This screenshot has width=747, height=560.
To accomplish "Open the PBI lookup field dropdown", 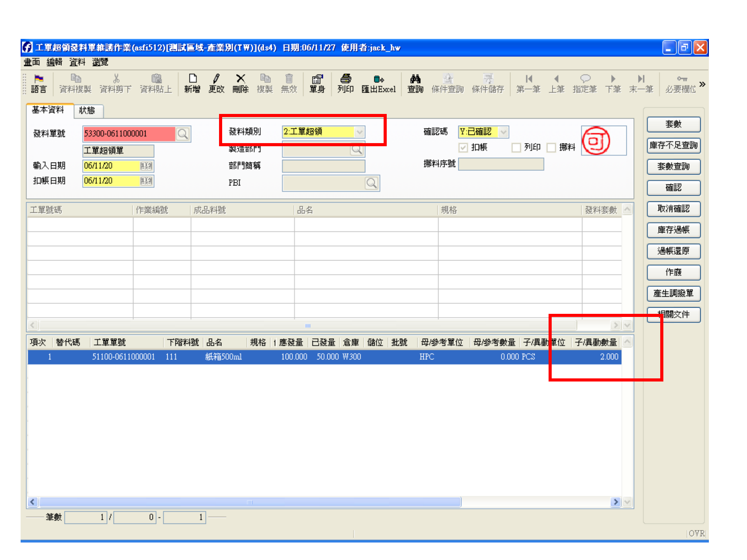I will (371, 183).
